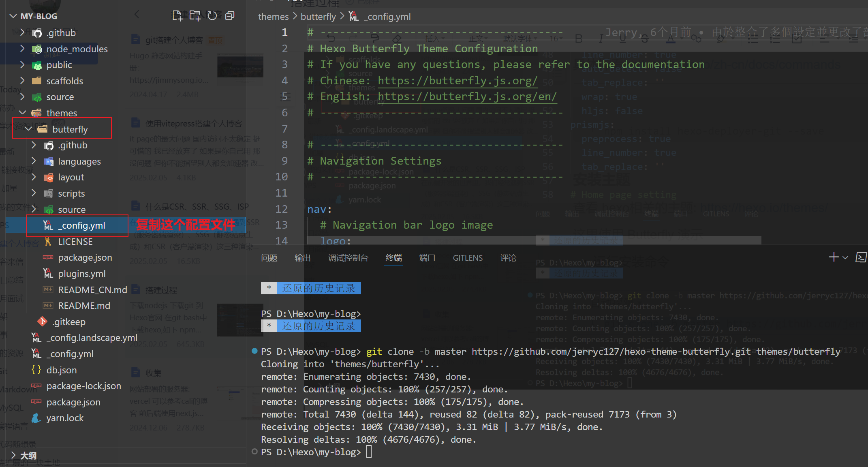Switch to the 问题 panel tab
Viewport: 868px width, 467px height.
click(269, 258)
